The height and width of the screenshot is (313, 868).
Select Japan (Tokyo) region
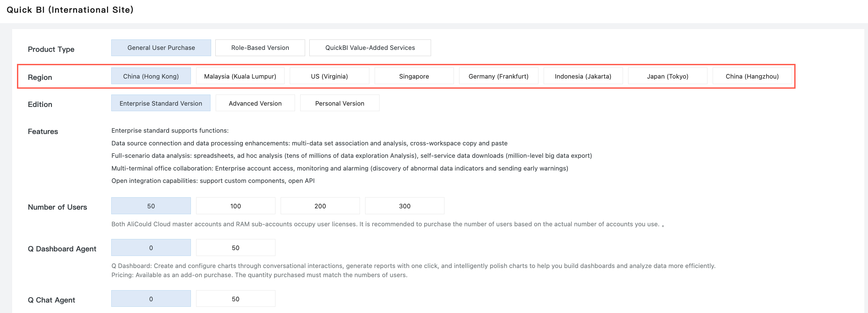point(668,76)
